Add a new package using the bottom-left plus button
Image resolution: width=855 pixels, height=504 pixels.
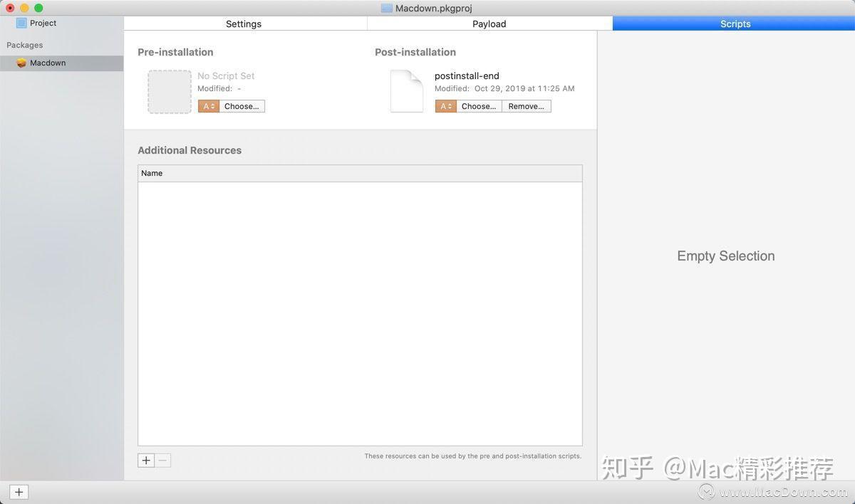point(19,492)
